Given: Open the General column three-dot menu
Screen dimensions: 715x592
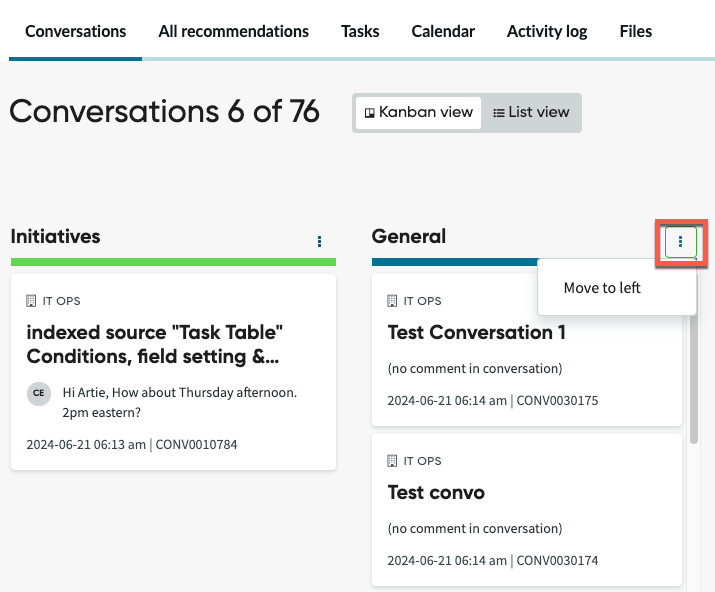Looking at the screenshot, I should [680, 241].
